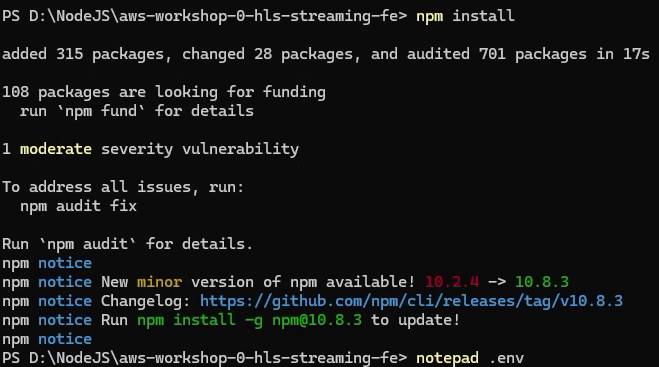Screen dimensions: 659x367
Task: Click the 'npm audit fix' suggestion text
Action: point(78,206)
